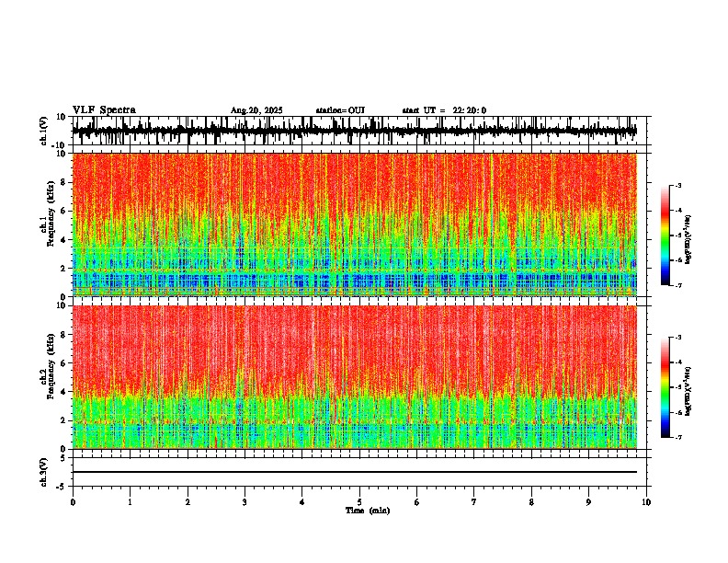The image size is (728, 563).
Task: Click the ch.1 voltage waveform trace
Action: coord(354,131)
